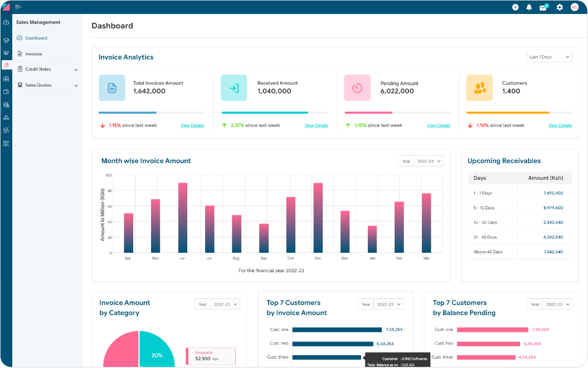Select the active hand-with-coins sales icon in the left rail
Screen dimensions: 588x368
point(6,65)
